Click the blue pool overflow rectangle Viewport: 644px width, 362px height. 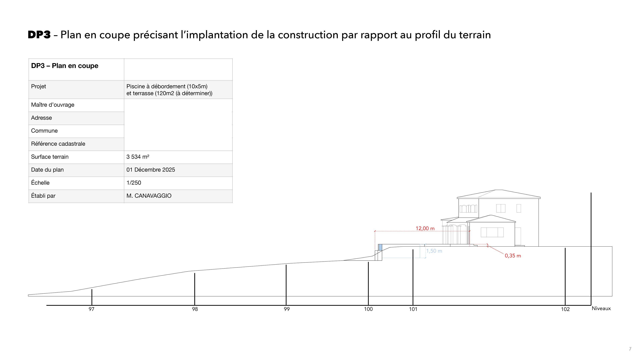[x=380, y=247]
